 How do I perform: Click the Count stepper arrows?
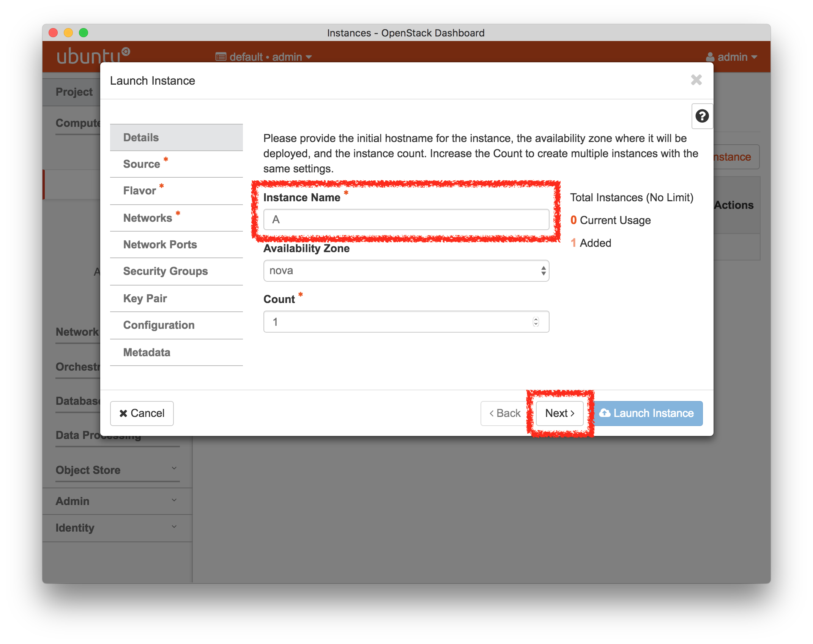coord(536,322)
